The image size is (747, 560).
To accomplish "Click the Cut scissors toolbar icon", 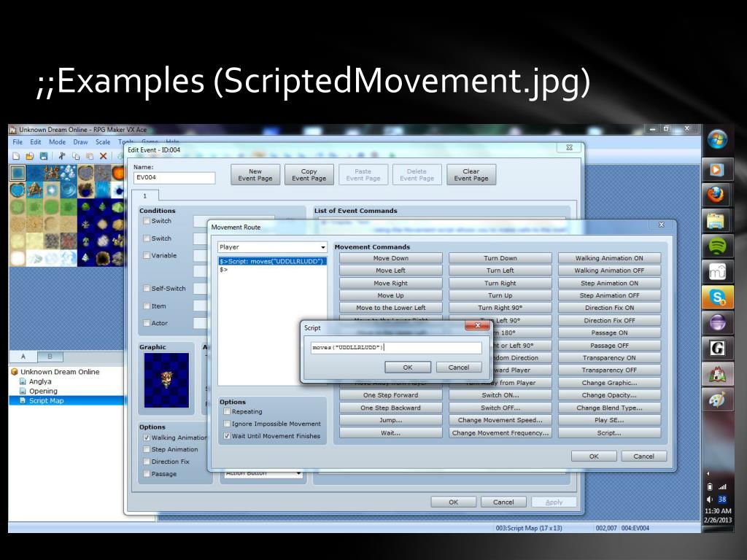I will click(62, 156).
